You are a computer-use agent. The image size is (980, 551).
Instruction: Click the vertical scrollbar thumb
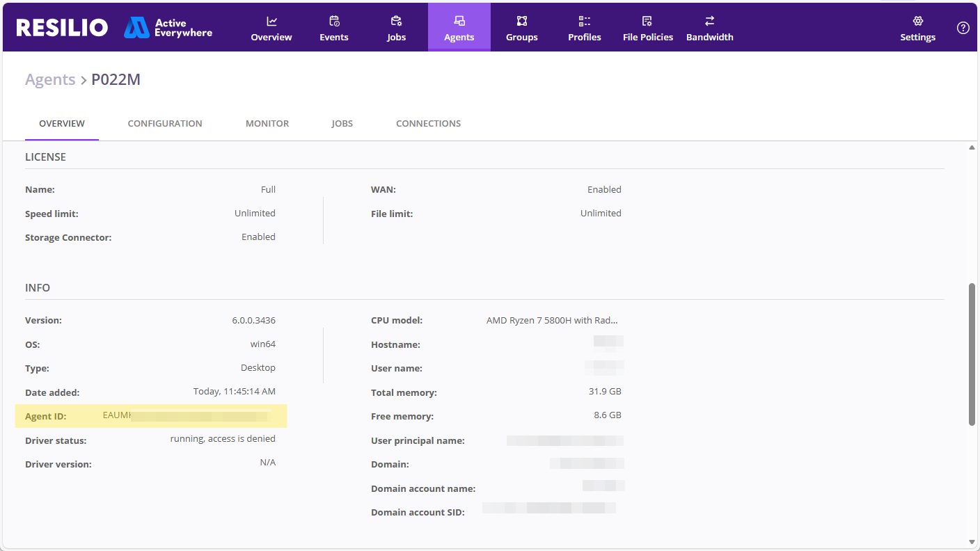tap(972, 354)
